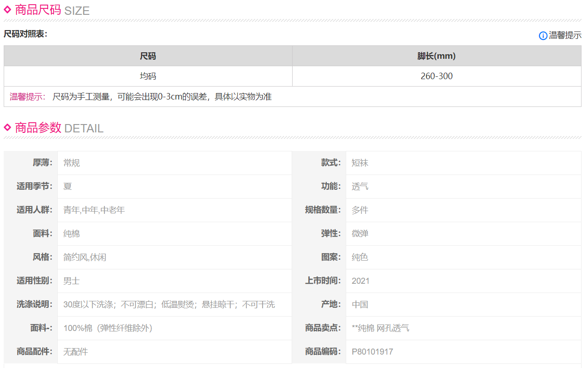Click the pink diamond icon beside 商品参数
The width and height of the screenshot is (588, 368).
click(7, 127)
